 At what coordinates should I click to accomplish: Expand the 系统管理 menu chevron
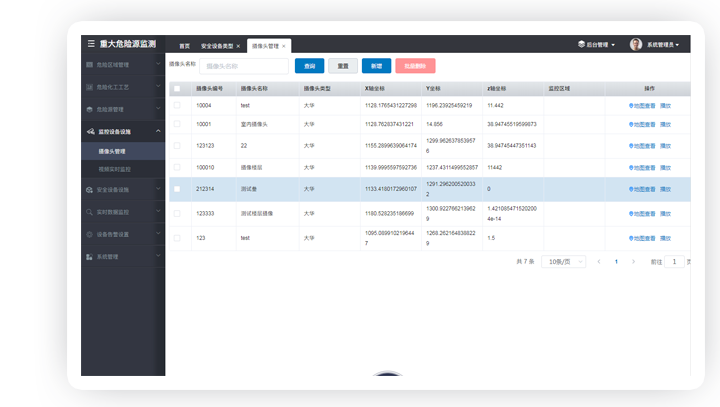click(158, 255)
